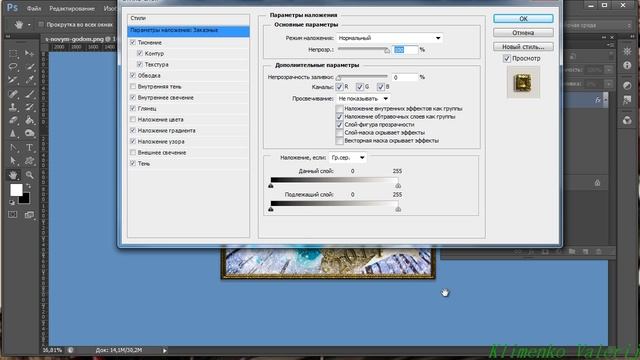
Task: Select the Lasso tool
Action: [x=13, y=67]
